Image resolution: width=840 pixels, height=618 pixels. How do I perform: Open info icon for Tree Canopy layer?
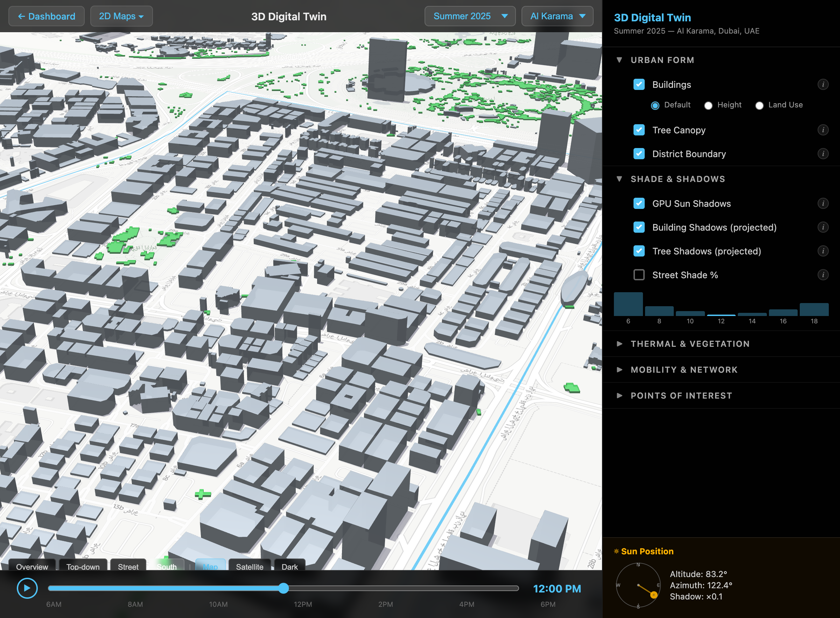(x=823, y=130)
